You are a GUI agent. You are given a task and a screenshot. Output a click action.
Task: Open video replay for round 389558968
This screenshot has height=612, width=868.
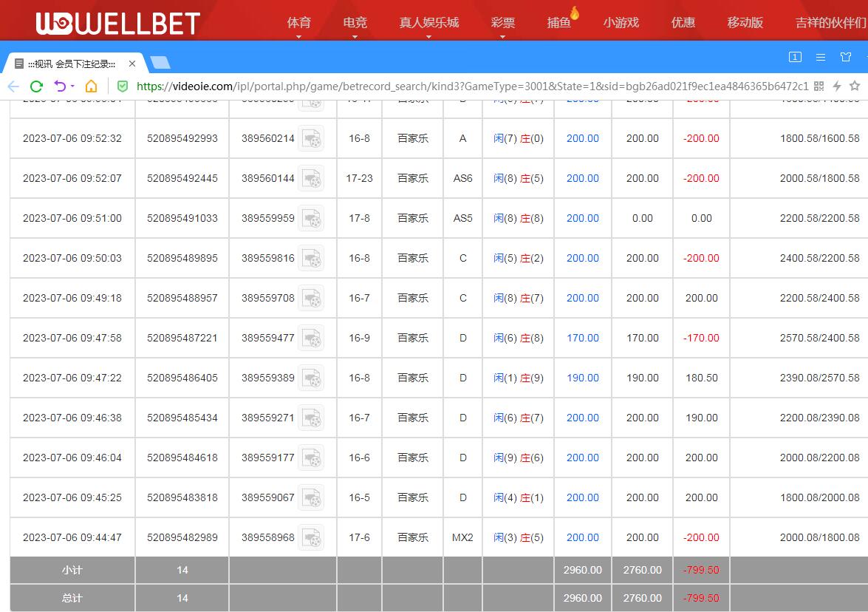[x=311, y=537]
